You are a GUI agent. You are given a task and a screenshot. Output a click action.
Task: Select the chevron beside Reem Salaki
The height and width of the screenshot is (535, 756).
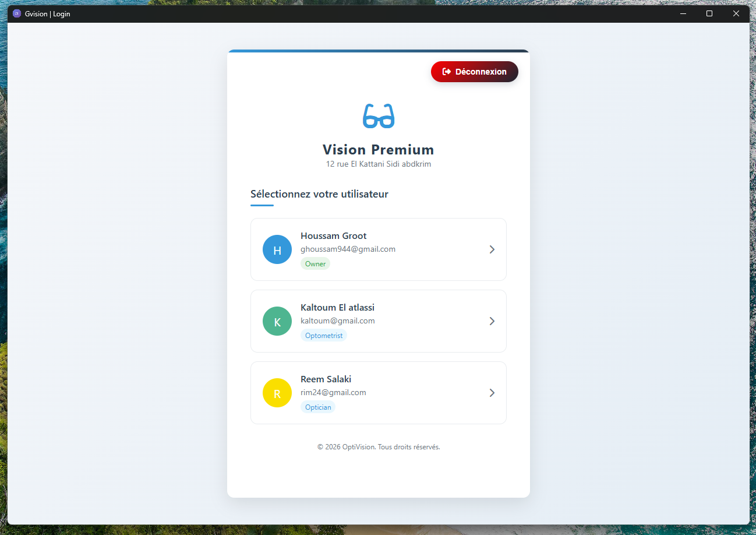coord(492,393)
